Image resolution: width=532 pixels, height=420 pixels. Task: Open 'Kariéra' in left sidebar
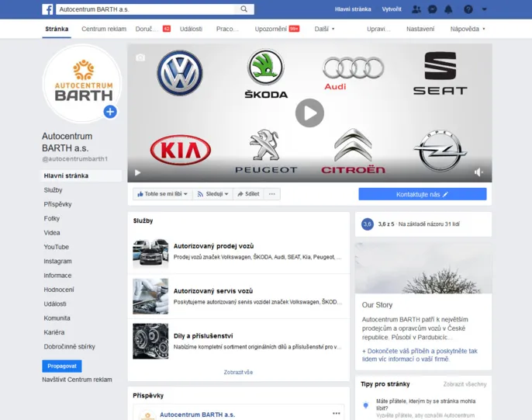[x=54, y=332]
